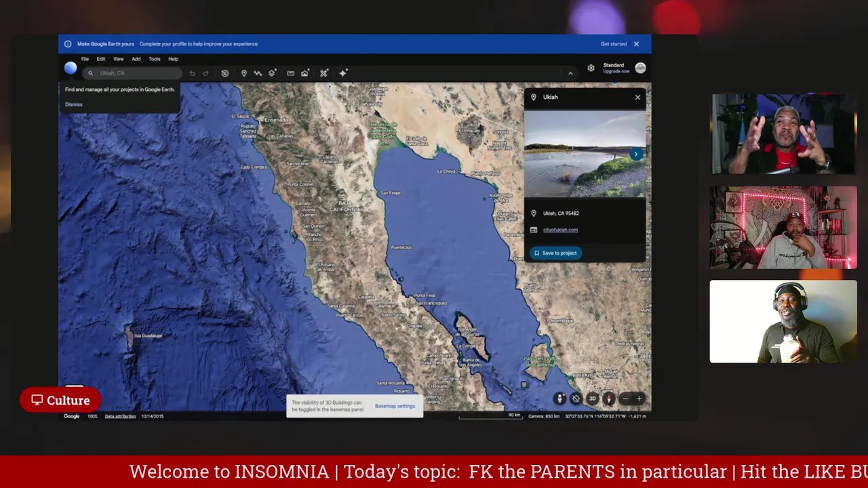Click the Ukiah, CA 95482 address text

[561, 213]
